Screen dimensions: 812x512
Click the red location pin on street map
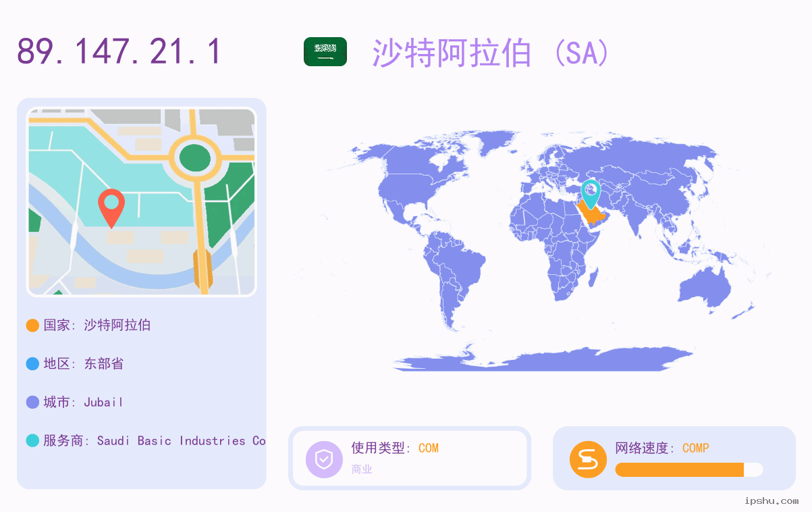point(111,208)
